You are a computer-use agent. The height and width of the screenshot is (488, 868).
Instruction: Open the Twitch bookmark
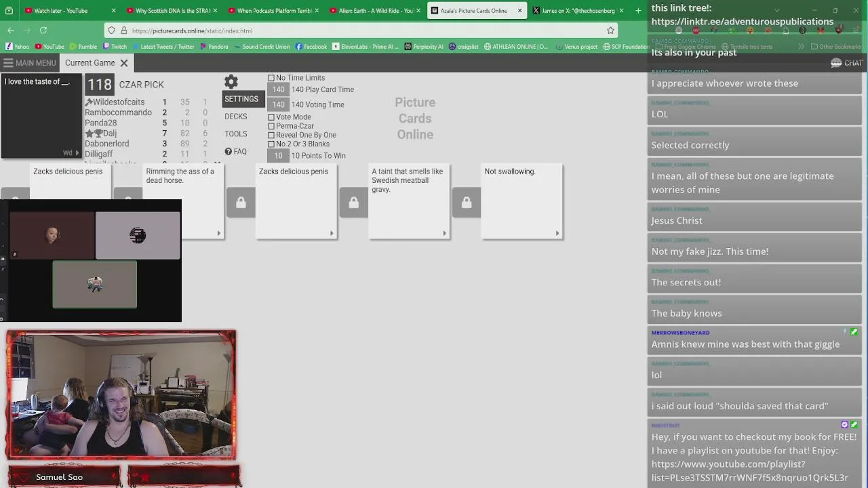(x=115, y=47)
